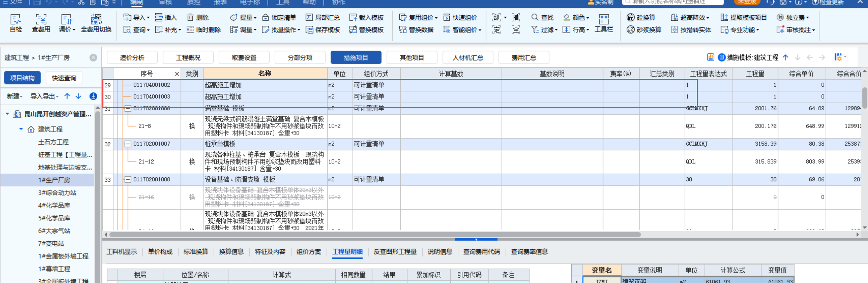Collapse the project panel round arrow

point(93,58)
